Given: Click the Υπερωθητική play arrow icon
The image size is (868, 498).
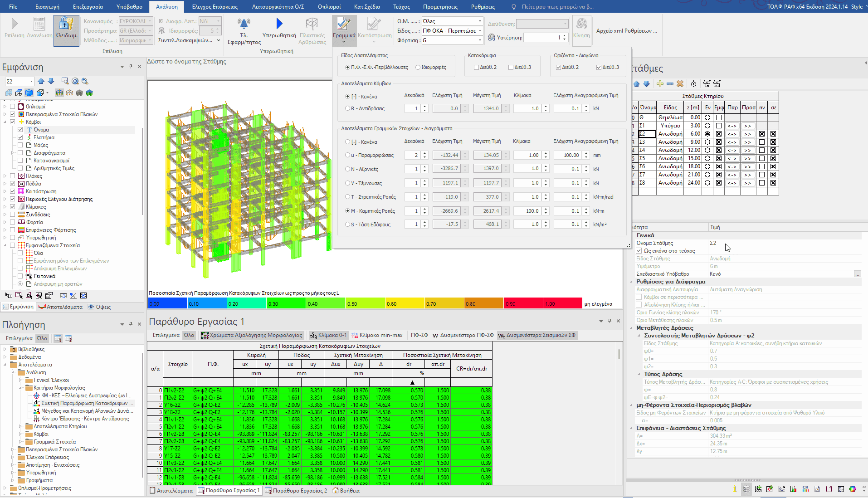Looking at the screenshot, I should (279, 24).
